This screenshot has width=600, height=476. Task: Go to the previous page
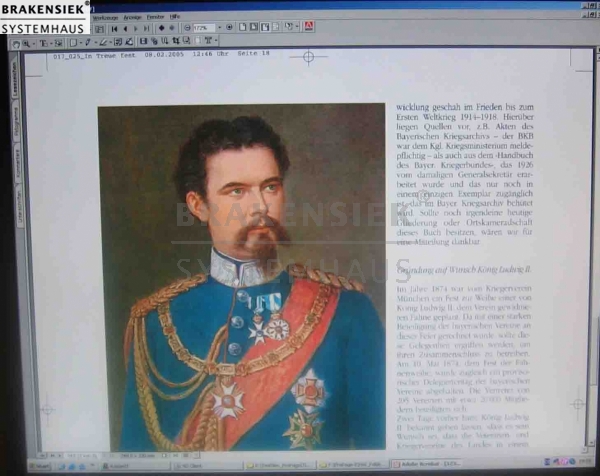pyautogui.click(x=126, y=29)
